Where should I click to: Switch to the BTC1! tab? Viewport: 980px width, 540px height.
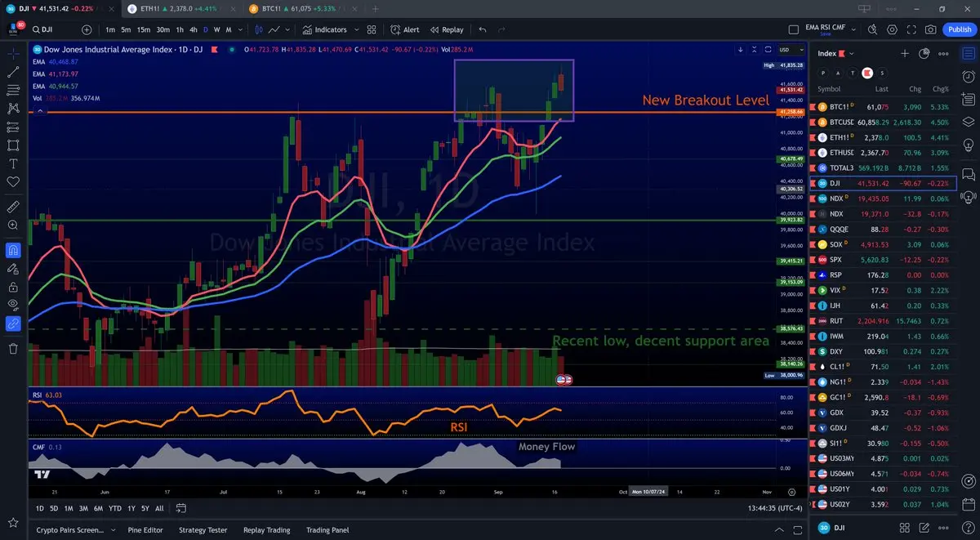pyautogui.click(x=304, y=8)
